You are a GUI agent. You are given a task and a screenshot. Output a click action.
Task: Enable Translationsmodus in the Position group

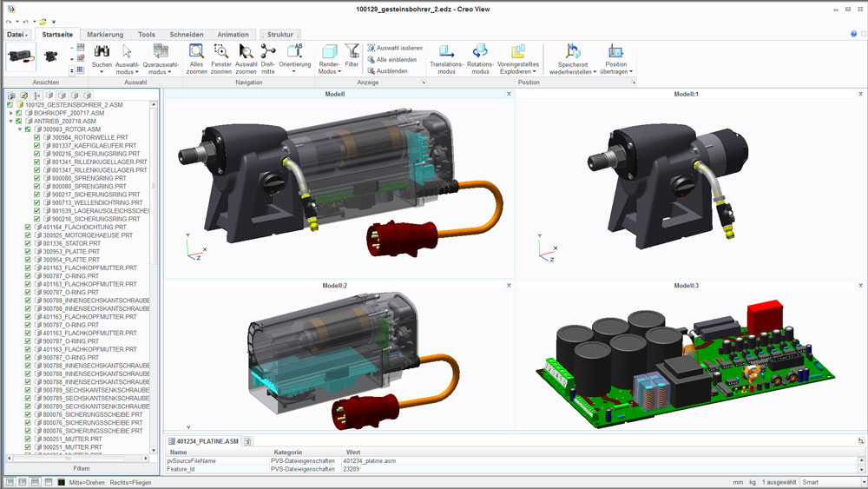point(447,52)
